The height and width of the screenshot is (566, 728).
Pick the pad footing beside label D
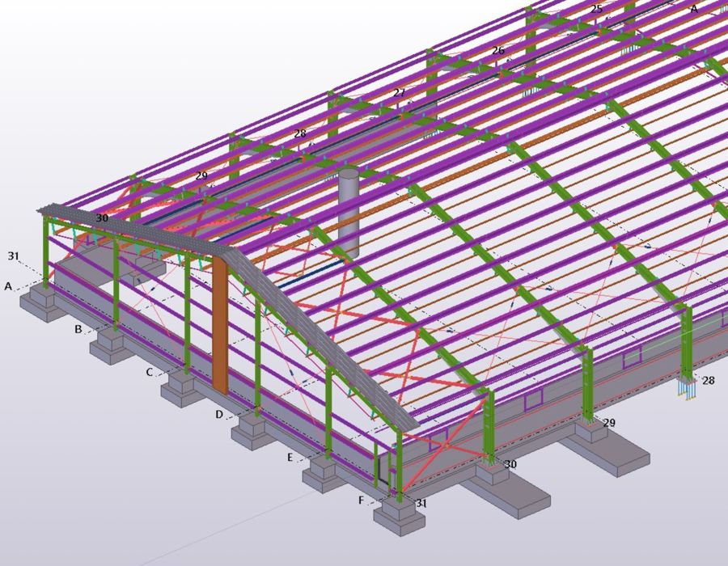pyautogui.click(x=258, y=433)
